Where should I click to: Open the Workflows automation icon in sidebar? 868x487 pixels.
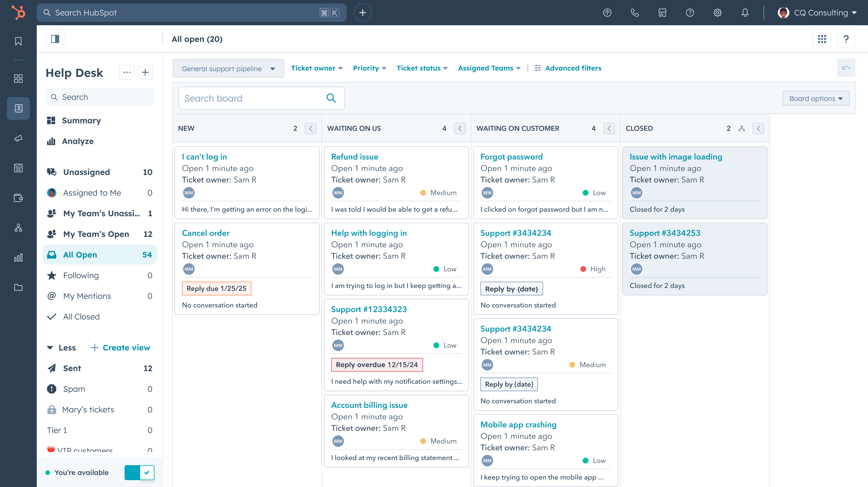[18, 228]
